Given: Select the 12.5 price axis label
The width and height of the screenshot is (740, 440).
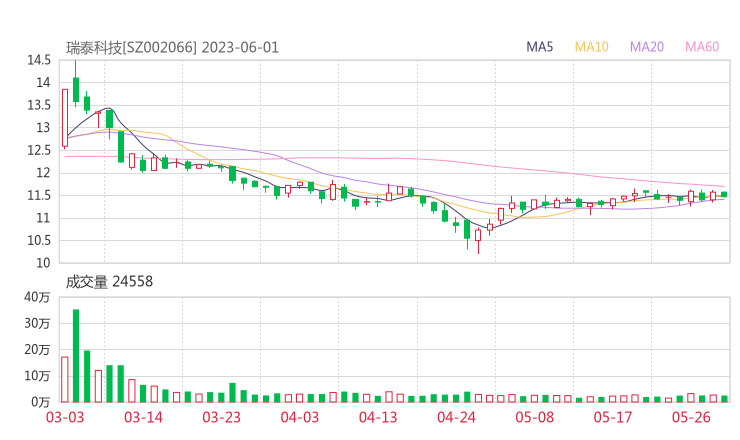Looking at the screenshot, I should (x=39, y=151).
